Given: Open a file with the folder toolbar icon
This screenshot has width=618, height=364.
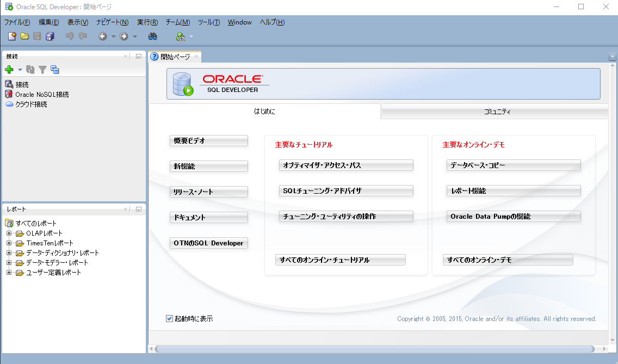Looking at the screenshot, I should 24,36.
